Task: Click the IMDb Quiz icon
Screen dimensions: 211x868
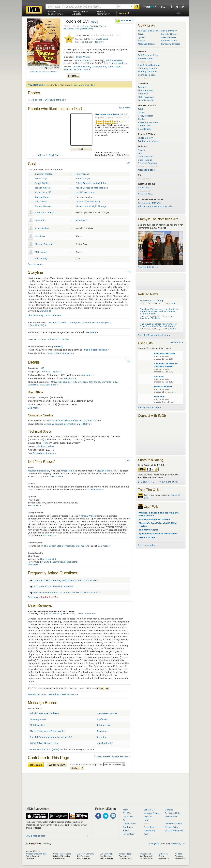Action: 140,496
